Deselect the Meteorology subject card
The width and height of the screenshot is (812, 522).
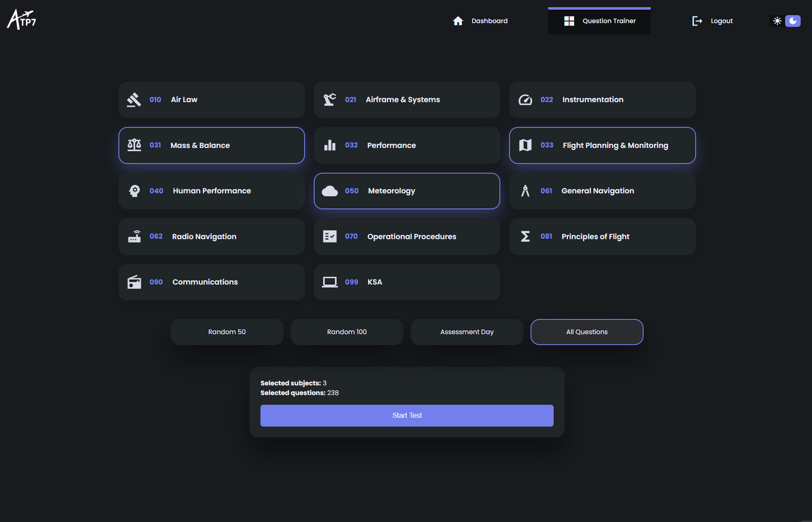coord(407,191)
